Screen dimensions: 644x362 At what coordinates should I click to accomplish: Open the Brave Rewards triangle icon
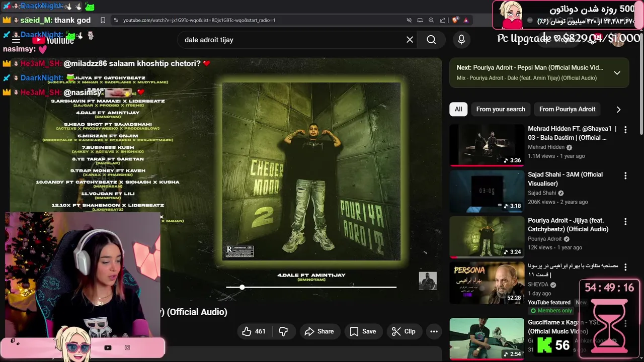click(466, 20)
